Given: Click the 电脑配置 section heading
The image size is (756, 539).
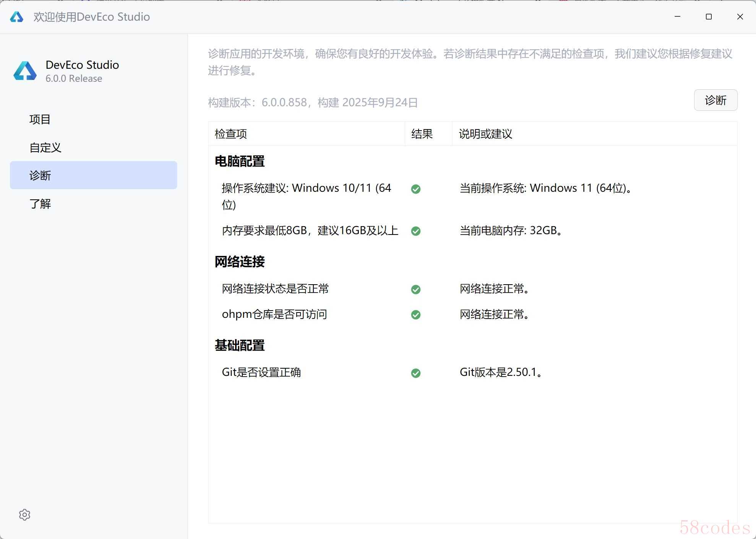Looking at the screenshot, I should 240,161.
